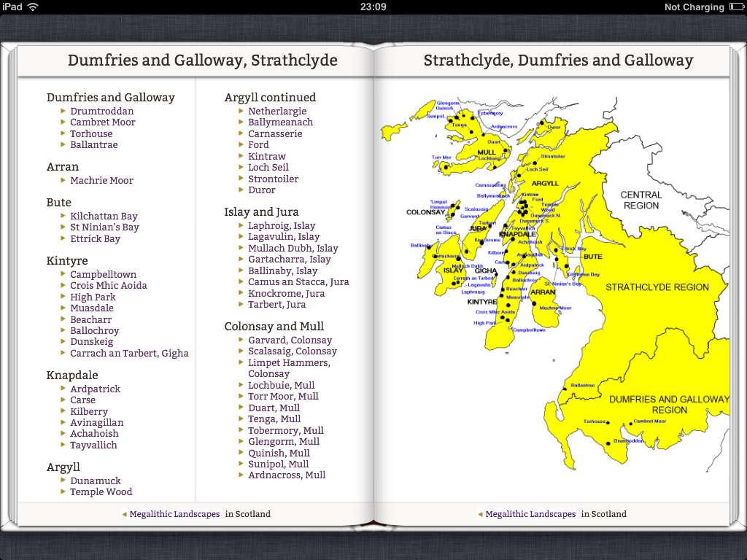Open Sunipol, Mull entry

click(x=278, y=464)
